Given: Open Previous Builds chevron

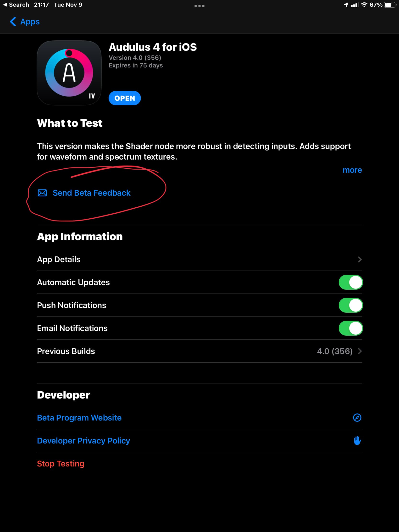Looking at the screenshot, I should pos(360,351).
